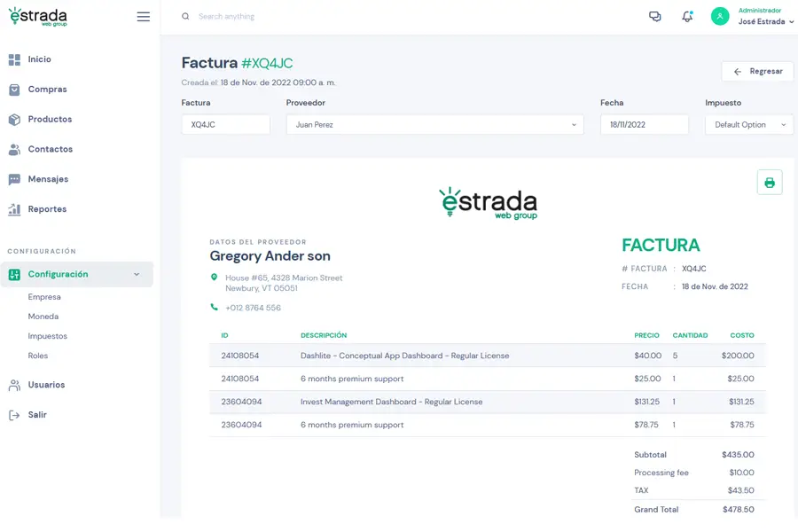Click the Fecha input 18/11/2022

pyautogui.click(x=645, y=125)
